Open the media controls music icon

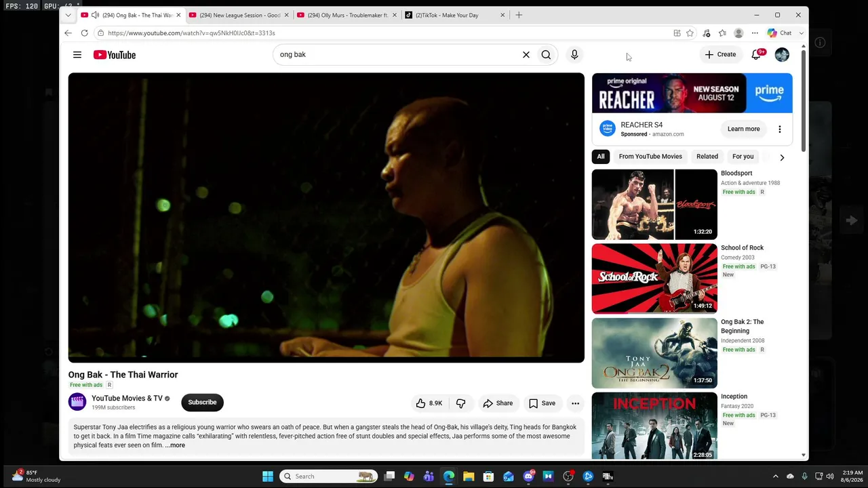point(707,33)
